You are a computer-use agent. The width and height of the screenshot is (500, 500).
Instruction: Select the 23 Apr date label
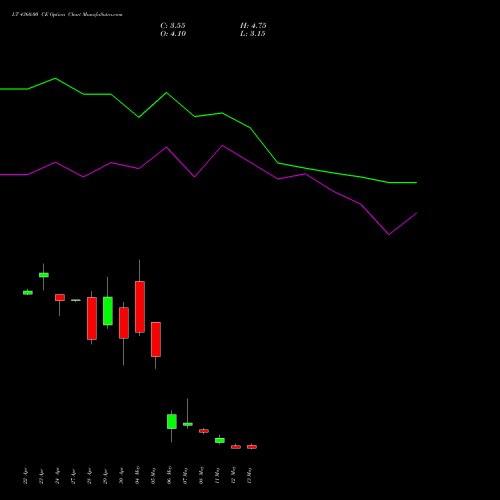click(x=42, y=476)
